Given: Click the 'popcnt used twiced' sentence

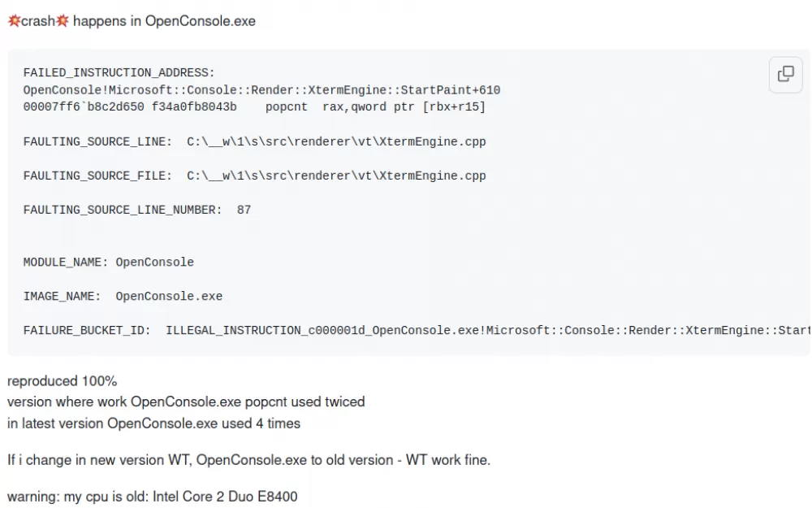Looking at the screenshot, I should (x=186, y=402).
